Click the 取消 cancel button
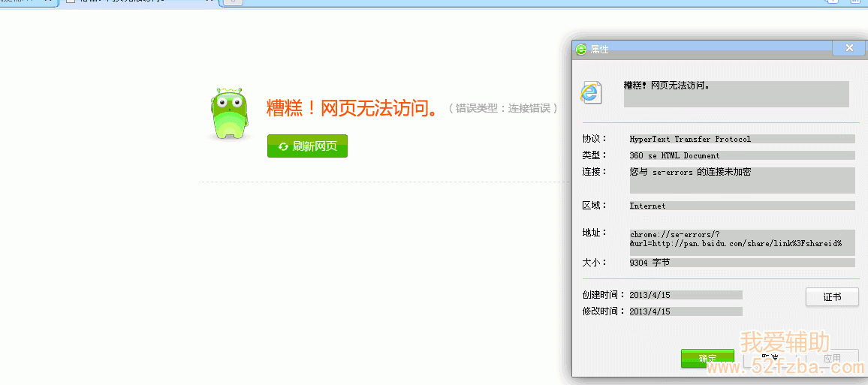Image resolution: width=868 pixels, height=385 pixels. pyautogui.click(x=770, y=359)
